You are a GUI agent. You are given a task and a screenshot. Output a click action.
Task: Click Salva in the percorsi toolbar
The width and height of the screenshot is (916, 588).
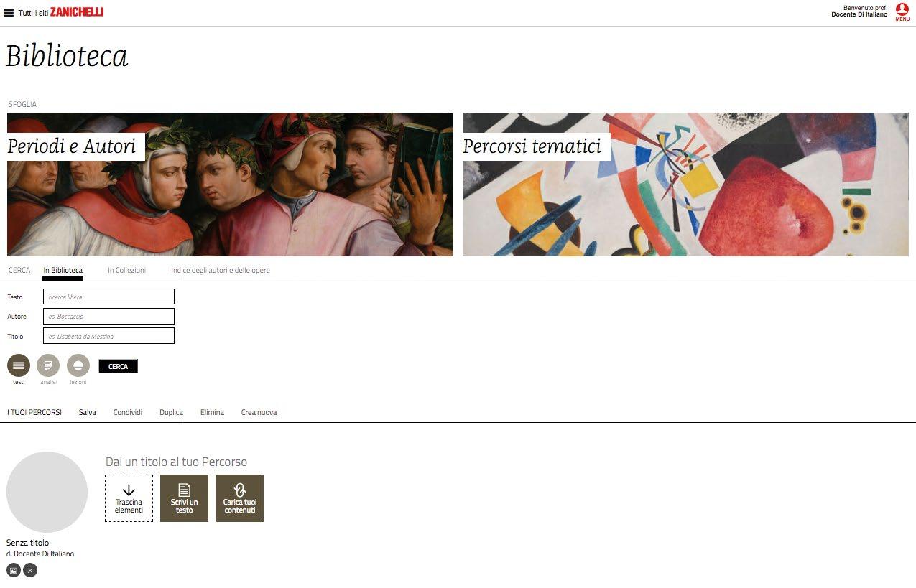(x=88, y=413)
